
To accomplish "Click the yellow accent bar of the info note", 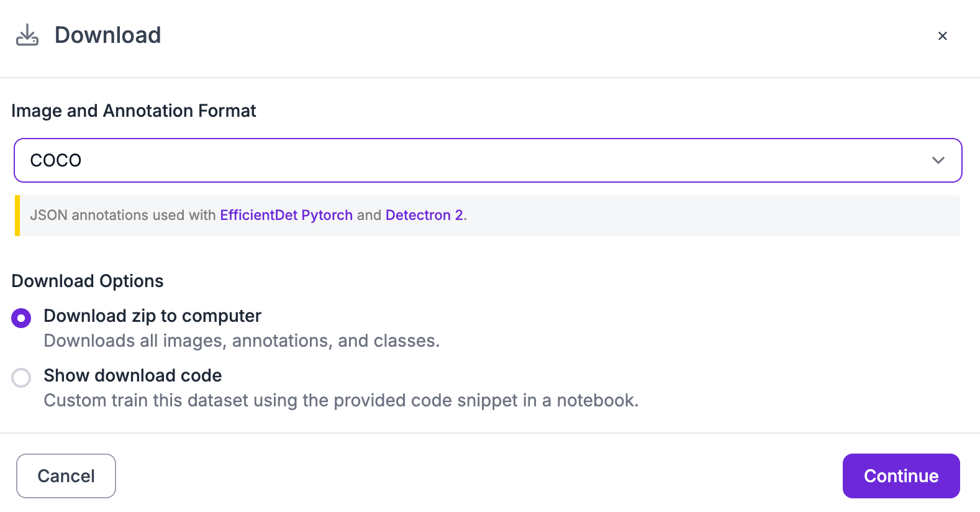I will pos(17,216).
